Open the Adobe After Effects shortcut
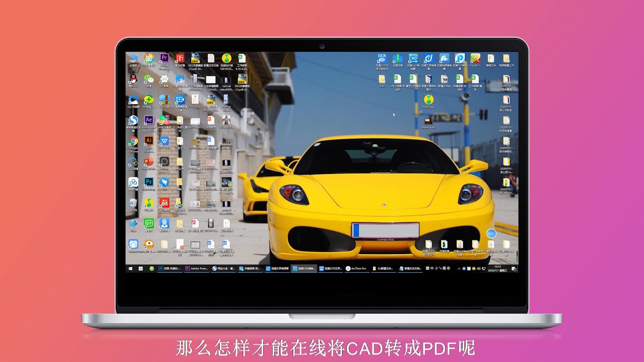644x362 pixels. (149, 121)
